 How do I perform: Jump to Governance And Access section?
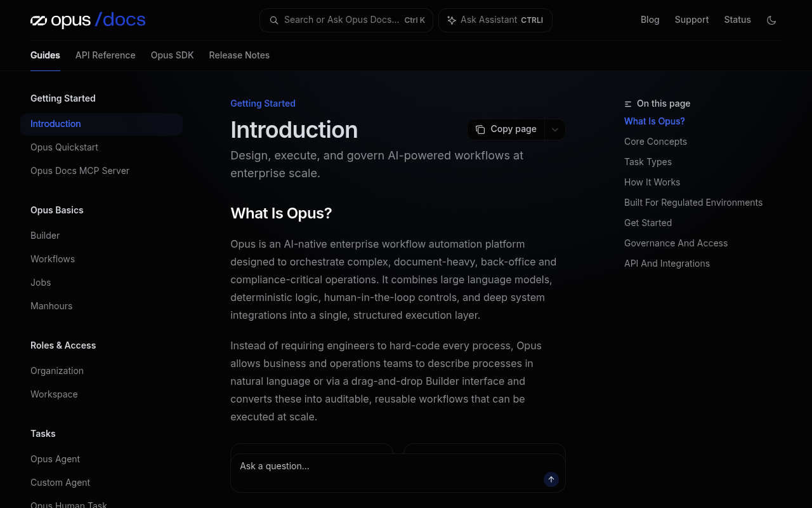point(676,243)
